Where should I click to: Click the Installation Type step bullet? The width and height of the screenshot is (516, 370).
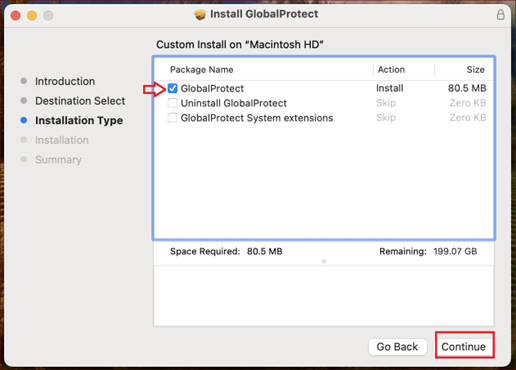point(24,120)
